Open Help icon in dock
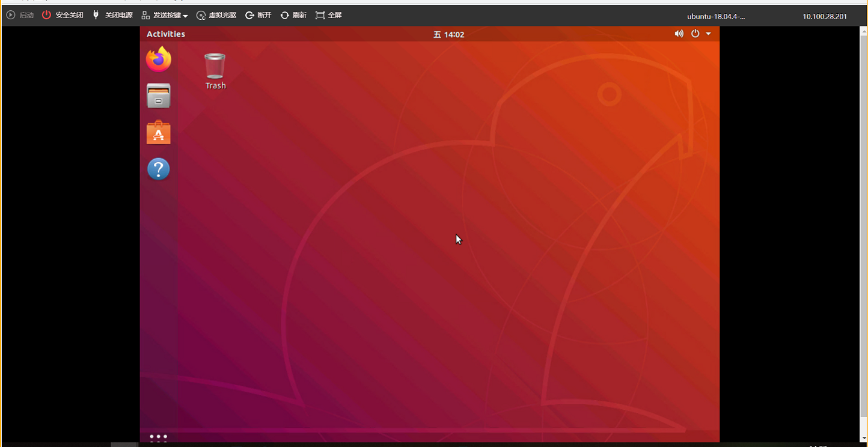 (x=159, y=169)
